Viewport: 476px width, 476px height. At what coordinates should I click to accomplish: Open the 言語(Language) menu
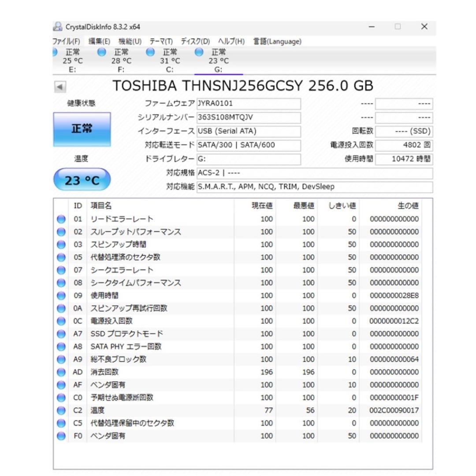278,41
